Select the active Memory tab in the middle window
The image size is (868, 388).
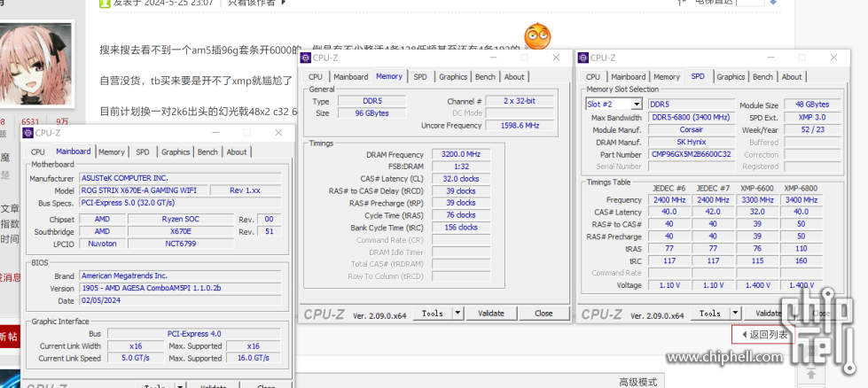[389, 76]
